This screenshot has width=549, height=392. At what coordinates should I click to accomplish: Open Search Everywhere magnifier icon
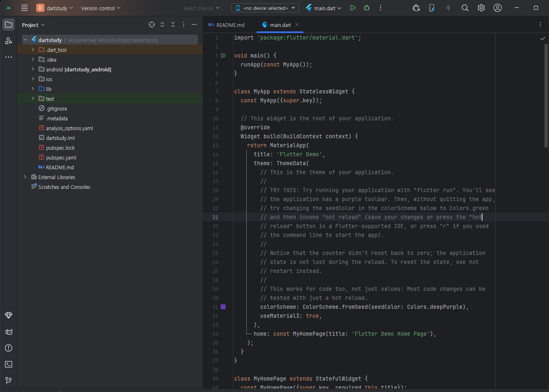465,8
